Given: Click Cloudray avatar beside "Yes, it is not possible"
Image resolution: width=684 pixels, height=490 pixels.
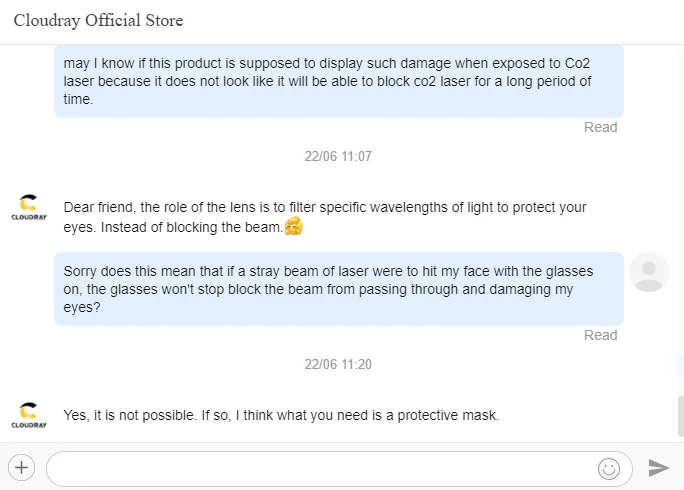Looking at the screenshot, I should click(x=29, y=415).
